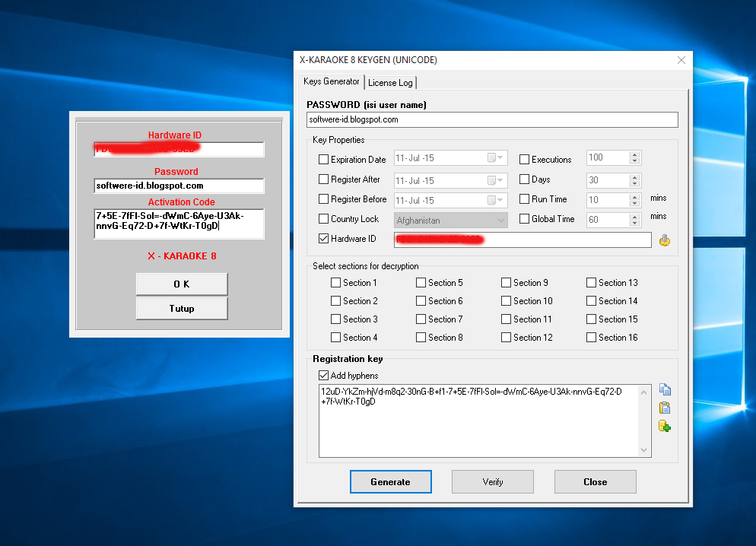Decrease the Days value stepper
This screenshot has height=546, width=756.
pyautogui.click(x=635, y=183)
